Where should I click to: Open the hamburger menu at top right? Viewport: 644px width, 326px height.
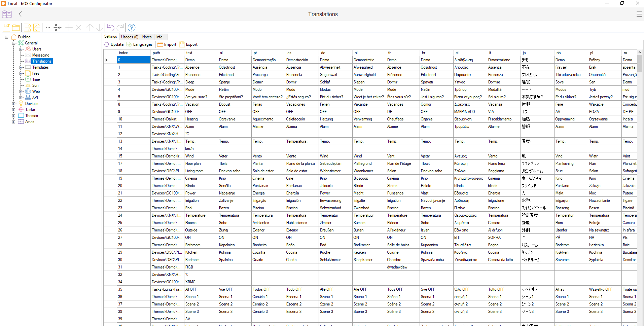click(639, 14)
